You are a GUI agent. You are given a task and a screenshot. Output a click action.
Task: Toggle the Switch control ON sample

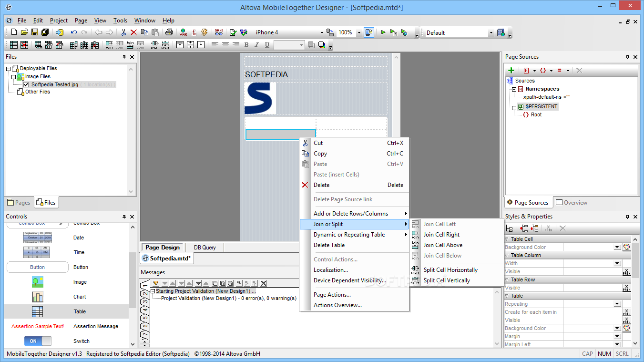point(38,341)
